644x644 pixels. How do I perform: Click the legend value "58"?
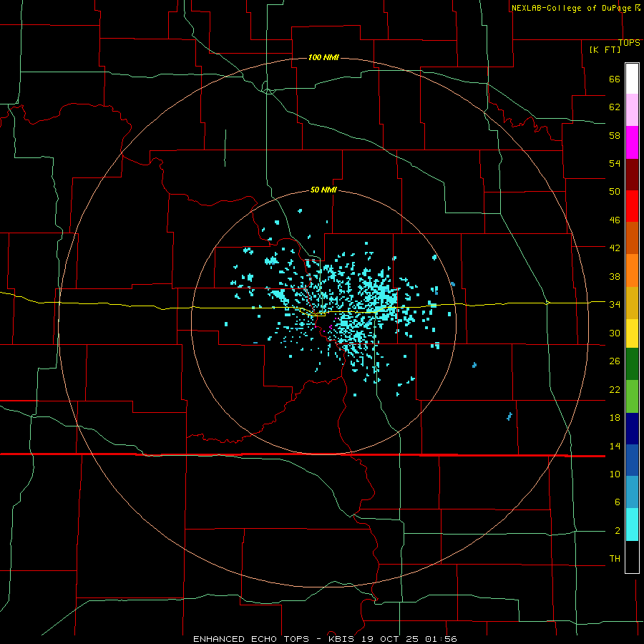coord(615,135)
